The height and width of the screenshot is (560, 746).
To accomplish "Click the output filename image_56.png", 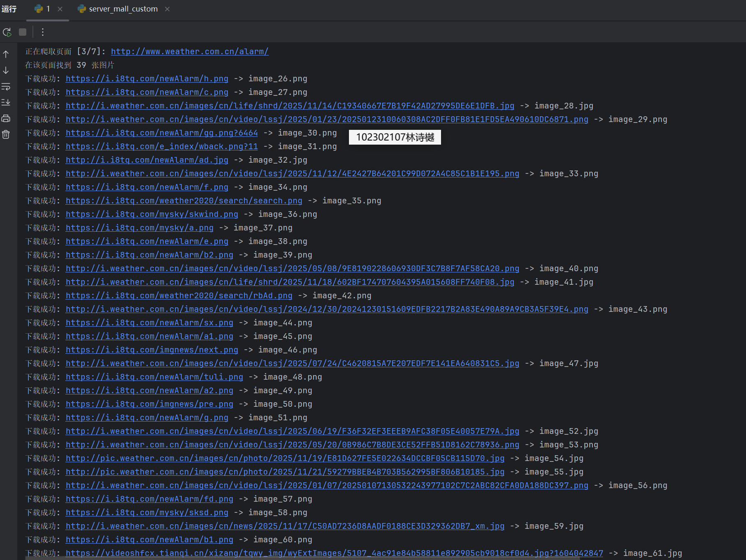I will [638, 485].
